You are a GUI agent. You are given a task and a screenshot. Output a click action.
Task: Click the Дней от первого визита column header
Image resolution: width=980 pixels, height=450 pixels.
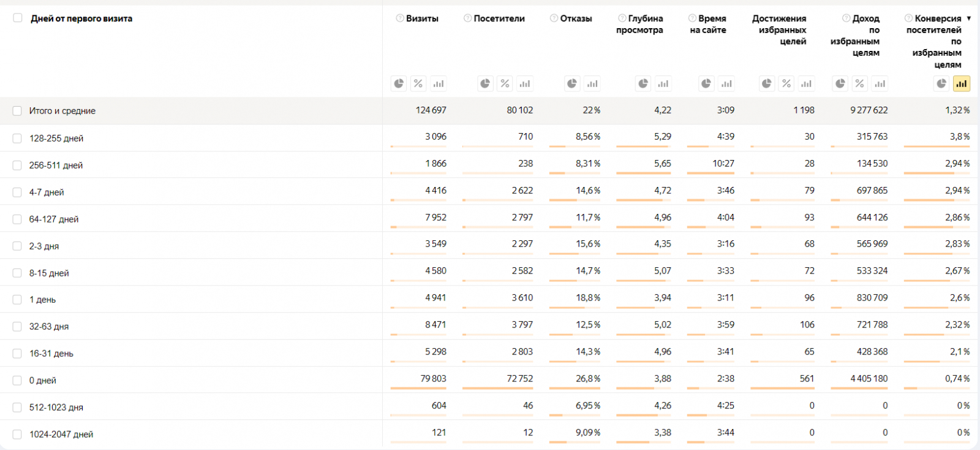pyautogui.click(x=81, y=18)
